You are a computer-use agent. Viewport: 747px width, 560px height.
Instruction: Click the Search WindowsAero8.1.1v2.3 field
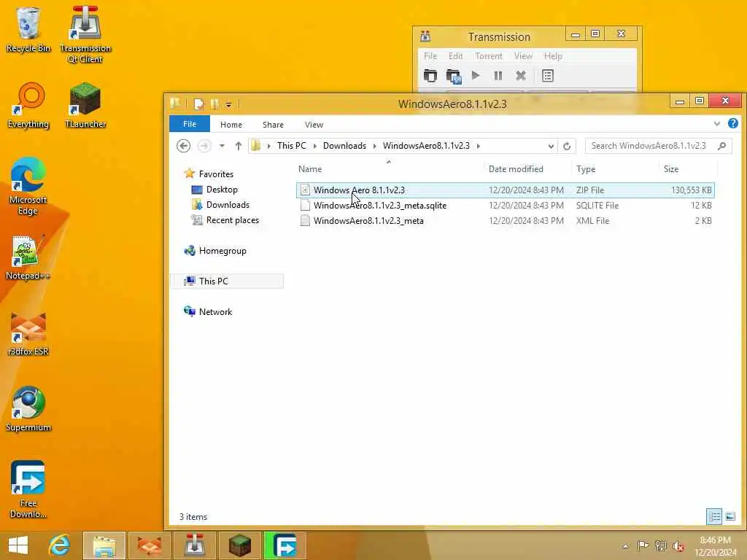coord(659,146)
